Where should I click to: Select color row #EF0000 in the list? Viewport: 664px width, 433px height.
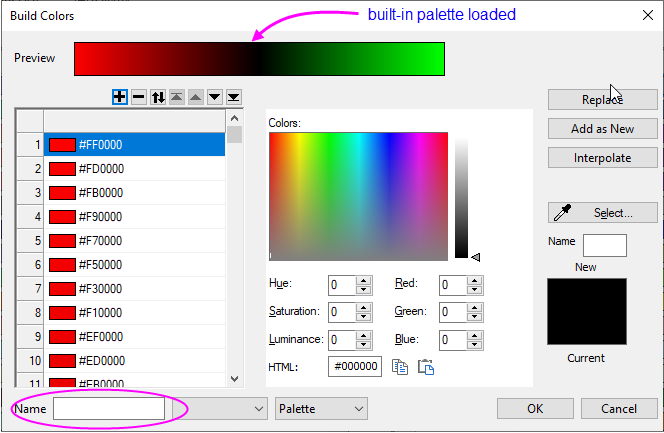(x=135, y=337)
